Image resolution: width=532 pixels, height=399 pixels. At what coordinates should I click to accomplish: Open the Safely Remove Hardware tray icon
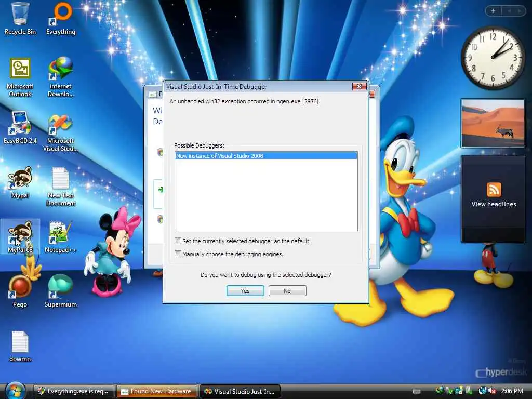point(449,391)
